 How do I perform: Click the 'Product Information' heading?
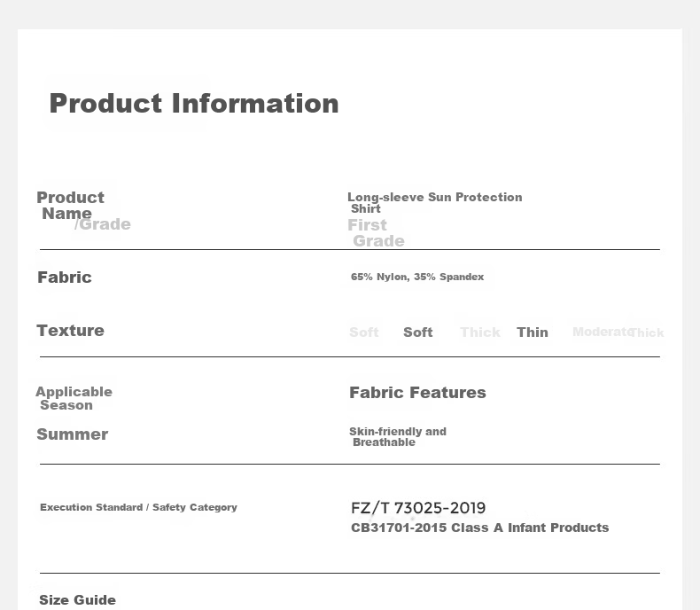click(194, 104)
